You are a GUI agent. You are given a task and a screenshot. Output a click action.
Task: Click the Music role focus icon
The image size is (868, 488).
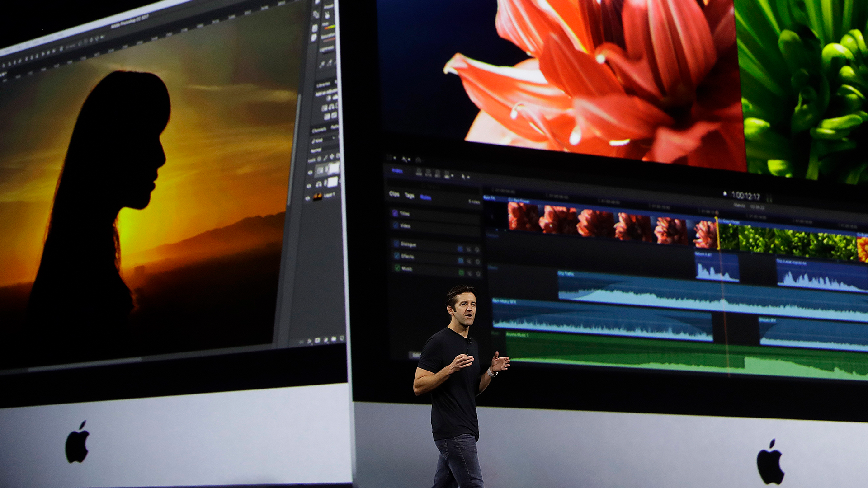[478, 273]
